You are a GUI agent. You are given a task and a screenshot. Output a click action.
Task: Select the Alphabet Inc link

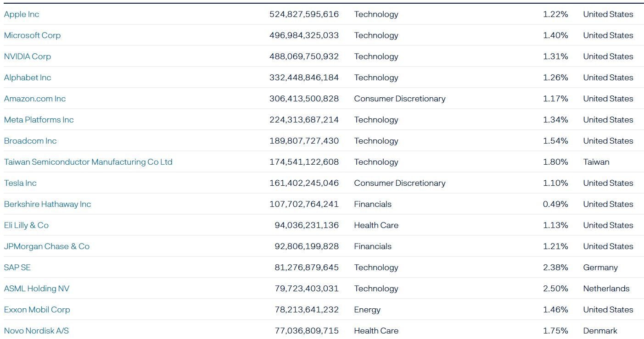point(28,78)
